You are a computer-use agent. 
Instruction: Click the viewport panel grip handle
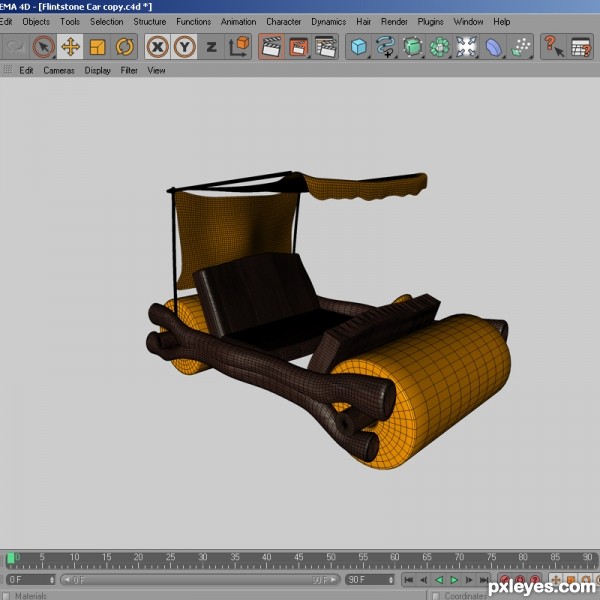coord(7,70)
